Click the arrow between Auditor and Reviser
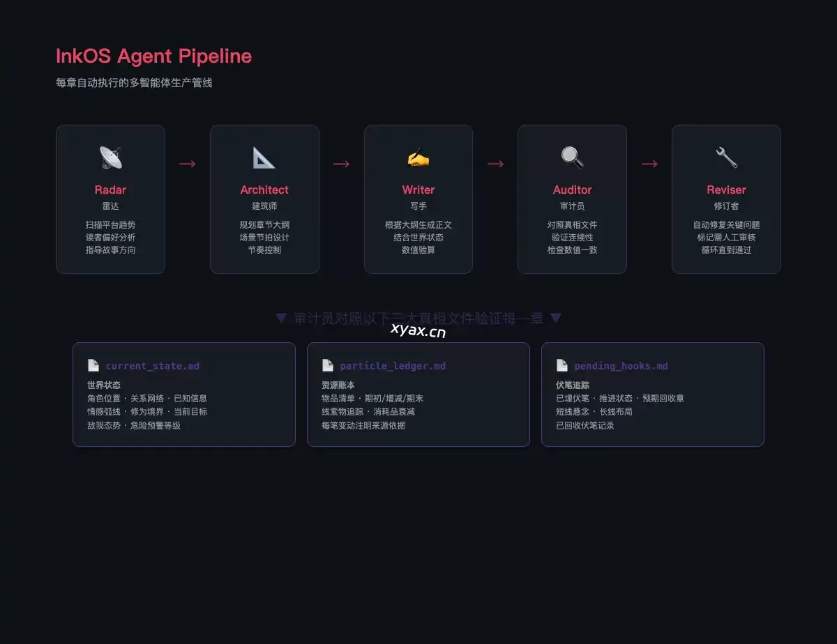This screenshot has width=837, height=644. (649, 164)
